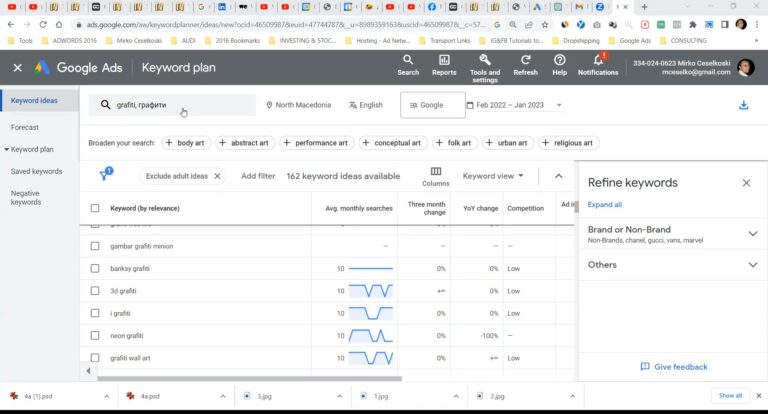Add religious art to search
The height and width of the screenshot is (414, 768).
pos(568,143)
